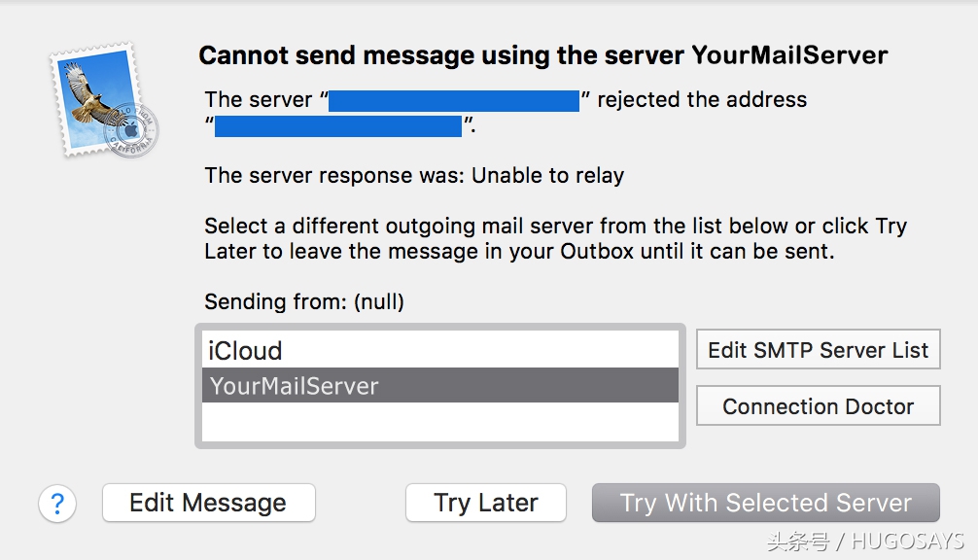Click the 'Cannot send message' dialog title
978x560 pixels.
[x=542, y=55]
